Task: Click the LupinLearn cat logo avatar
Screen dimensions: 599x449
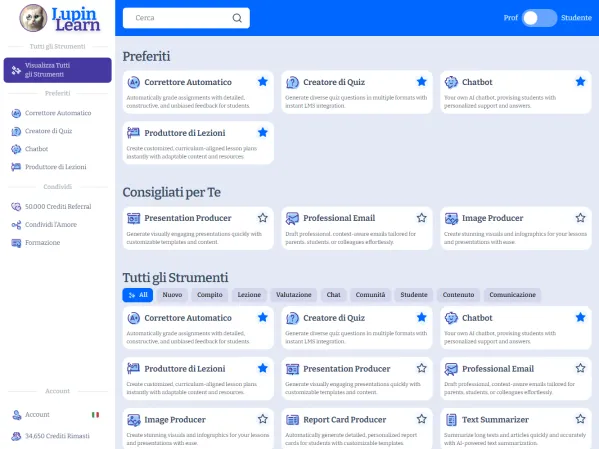Action: (x=34, y=18)
